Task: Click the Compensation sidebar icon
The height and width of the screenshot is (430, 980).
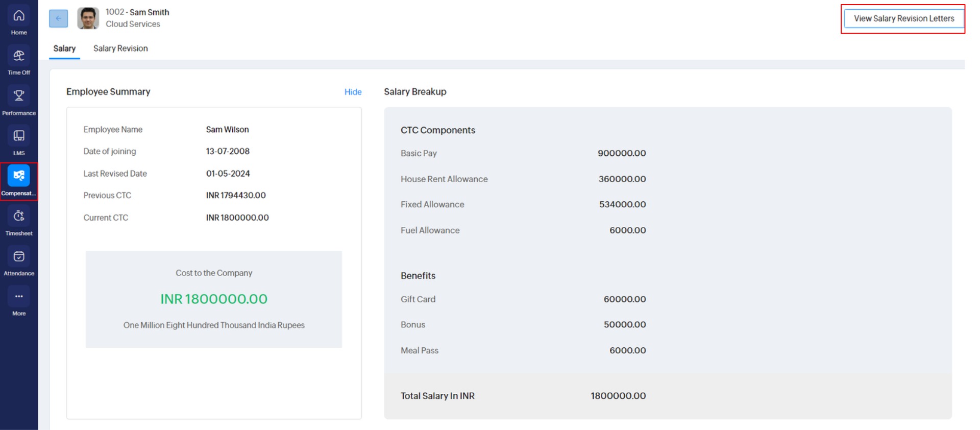Action: (19, 176)
